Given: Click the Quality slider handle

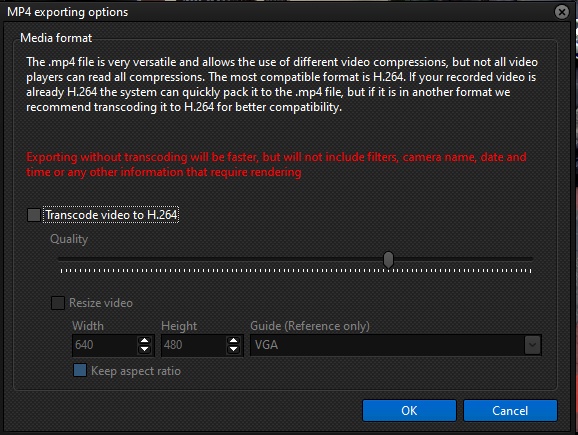Looking at the screenshot, I should coord(388,260).
